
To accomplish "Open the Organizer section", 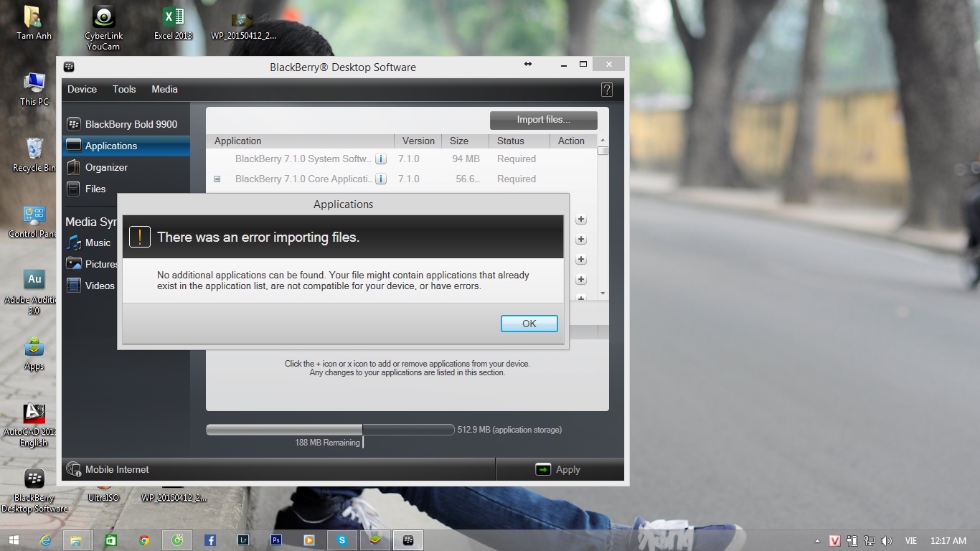I will [x=105, y=167].
